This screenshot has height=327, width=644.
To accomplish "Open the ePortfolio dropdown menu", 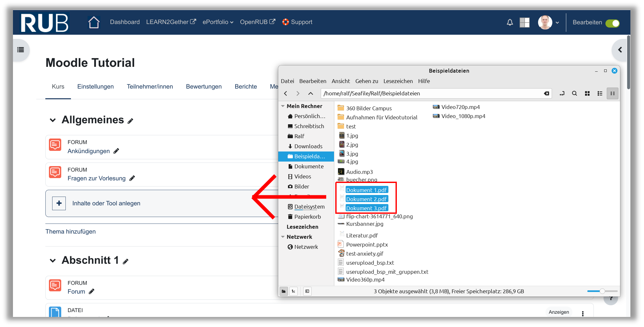I will coord(218,22).
